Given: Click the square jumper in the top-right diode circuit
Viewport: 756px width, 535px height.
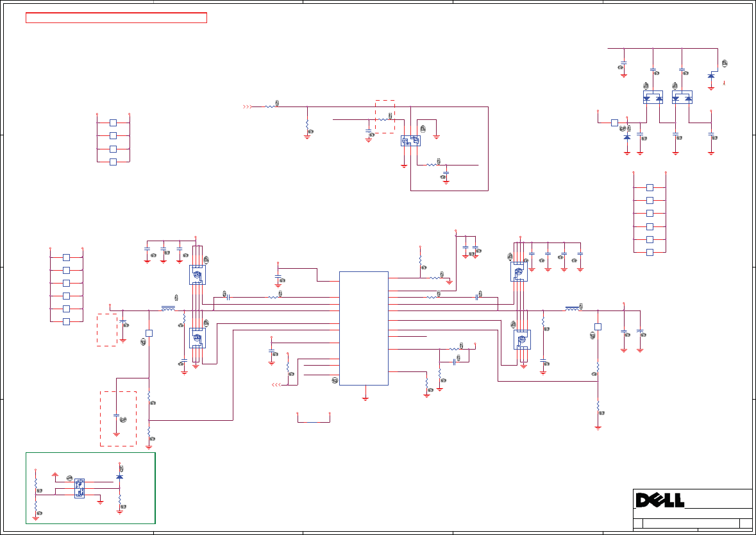Looking at the screenshot, I should 614,123.
